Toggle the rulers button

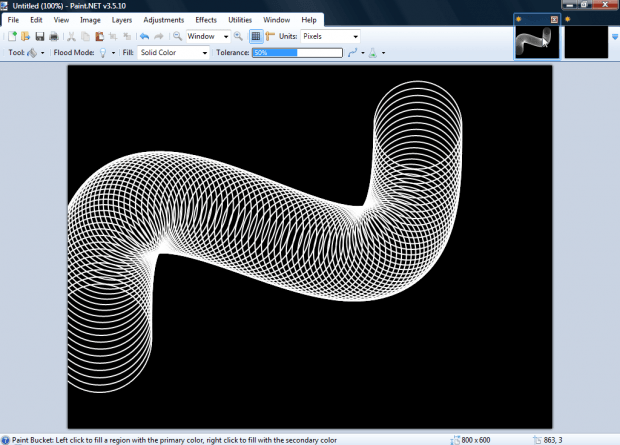(x=270, y=36)
